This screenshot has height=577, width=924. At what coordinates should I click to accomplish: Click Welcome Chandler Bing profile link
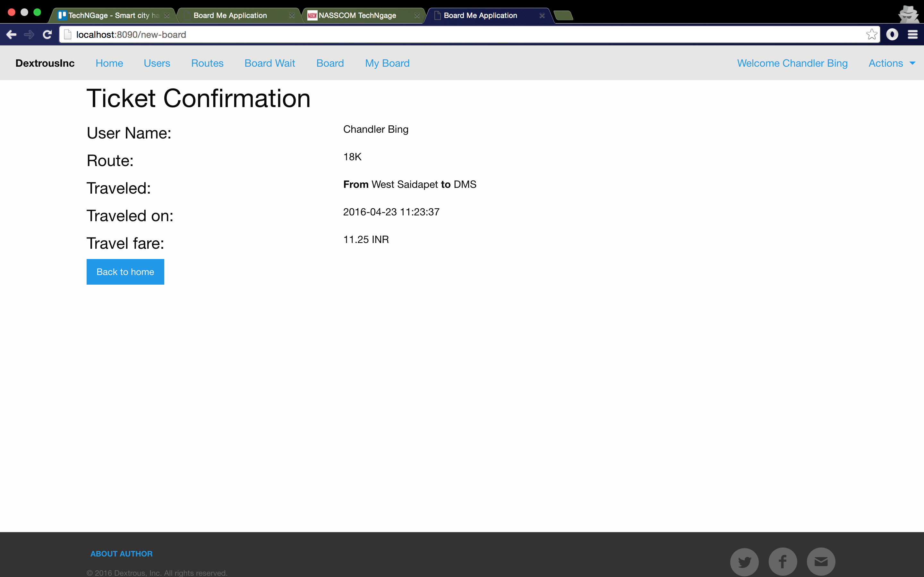[792, 63]
